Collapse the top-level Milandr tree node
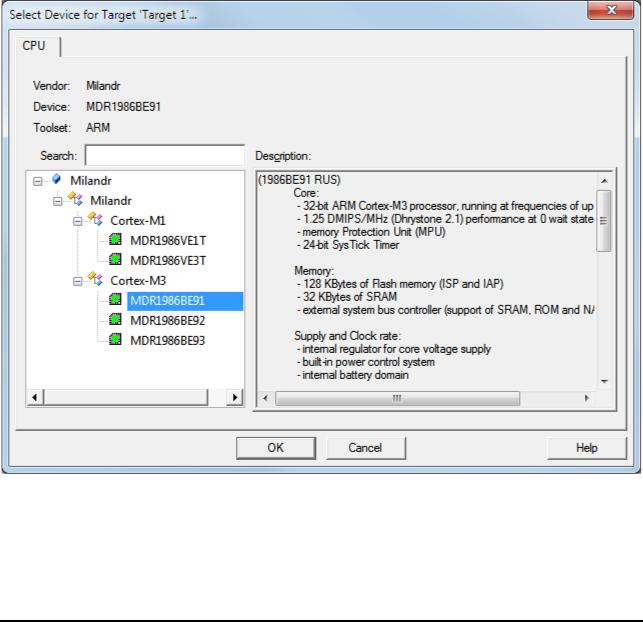 click(38, 181)
